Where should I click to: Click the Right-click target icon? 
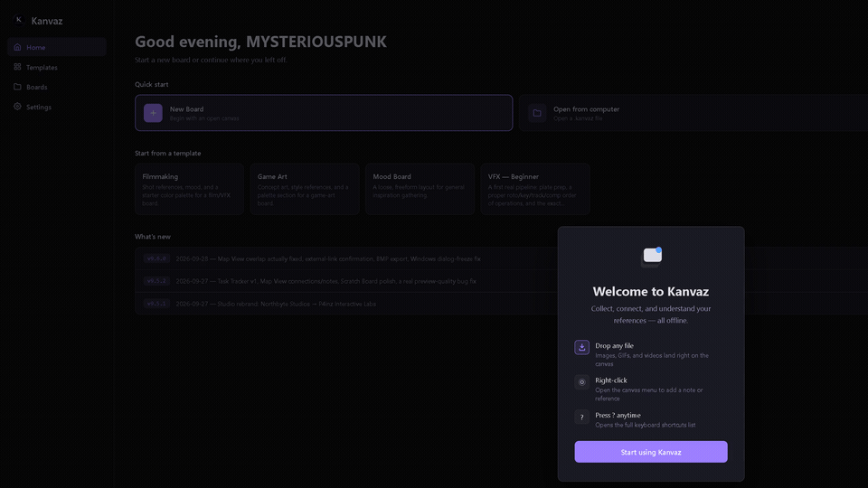click(581, 381)
